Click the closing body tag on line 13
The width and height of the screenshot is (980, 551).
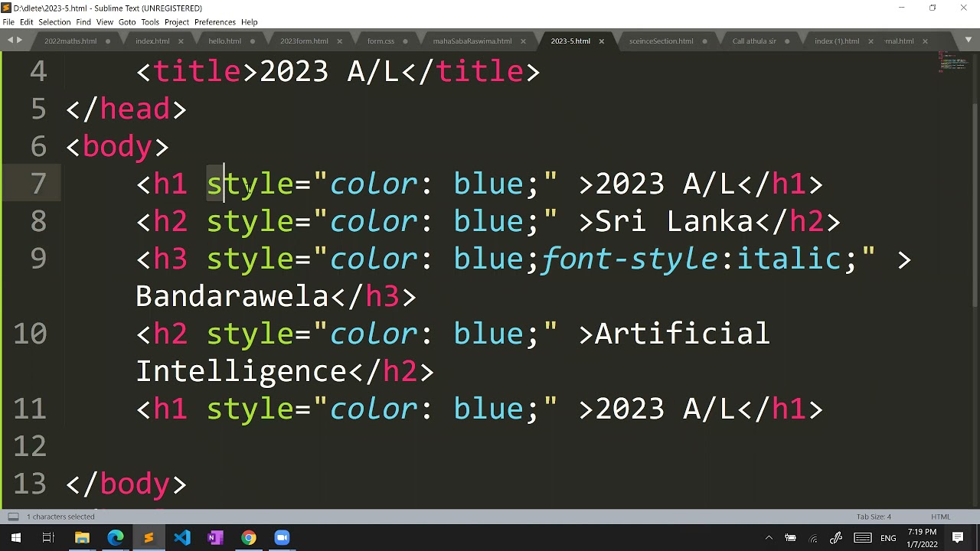click(126, 484)
